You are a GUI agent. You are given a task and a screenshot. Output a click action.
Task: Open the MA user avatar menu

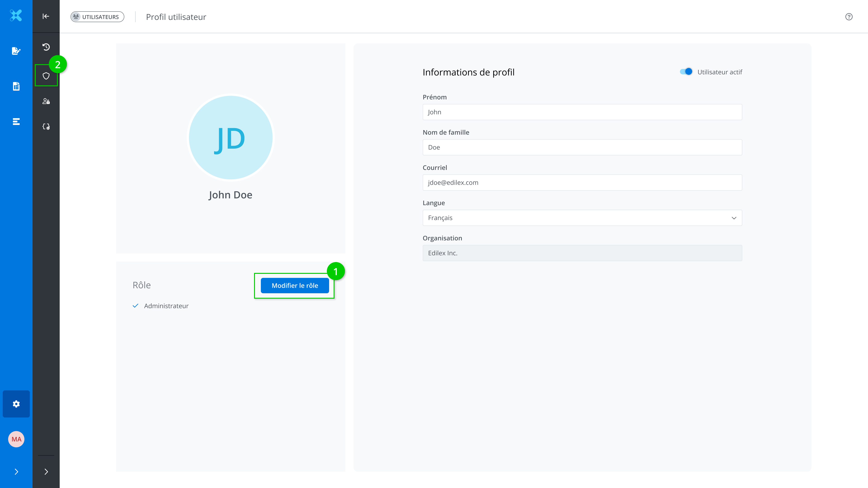pyautogui.click(x=16, y=439)
